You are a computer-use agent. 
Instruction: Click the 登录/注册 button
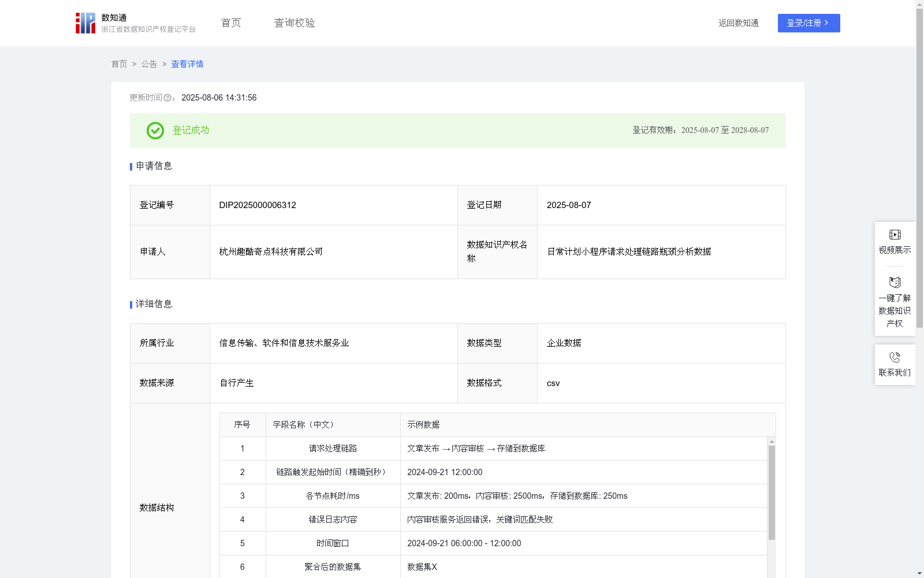808,23
